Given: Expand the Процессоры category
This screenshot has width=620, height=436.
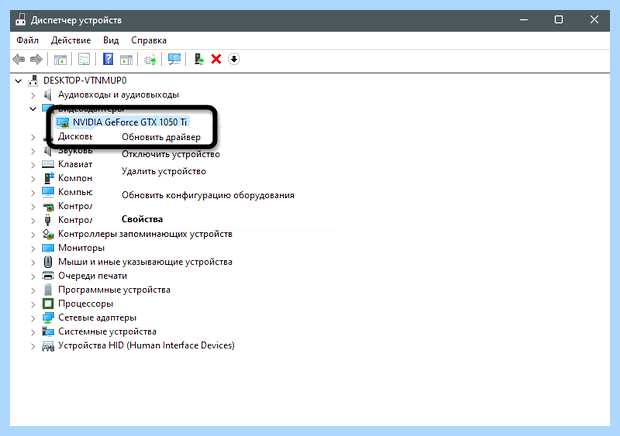Looking at the screenshot, I should pos(33,304).
